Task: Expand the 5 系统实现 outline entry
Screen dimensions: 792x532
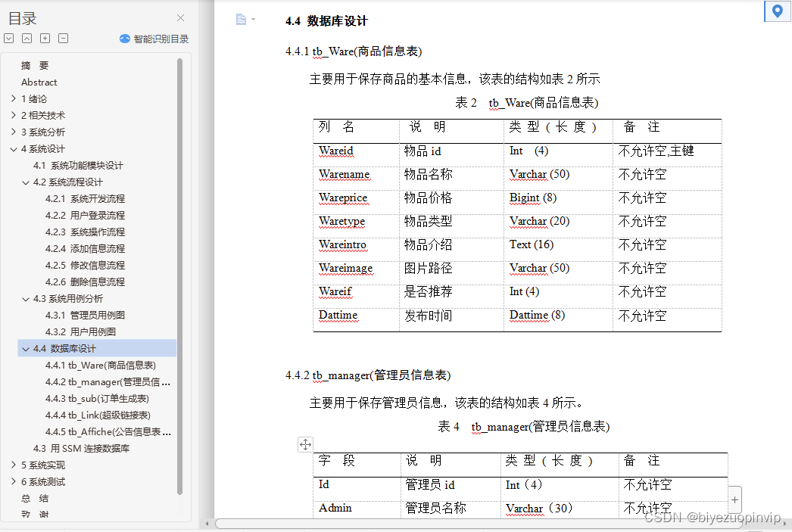Action: click(14, 465)
